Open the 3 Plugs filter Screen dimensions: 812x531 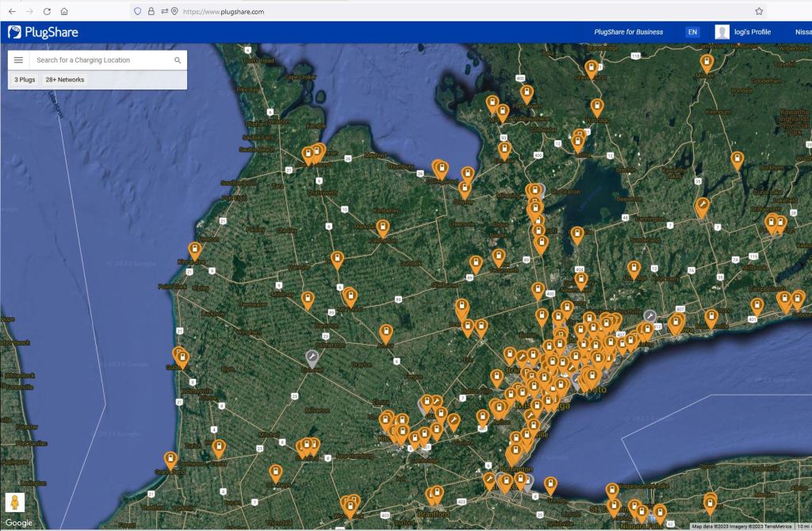coord(25,80)
